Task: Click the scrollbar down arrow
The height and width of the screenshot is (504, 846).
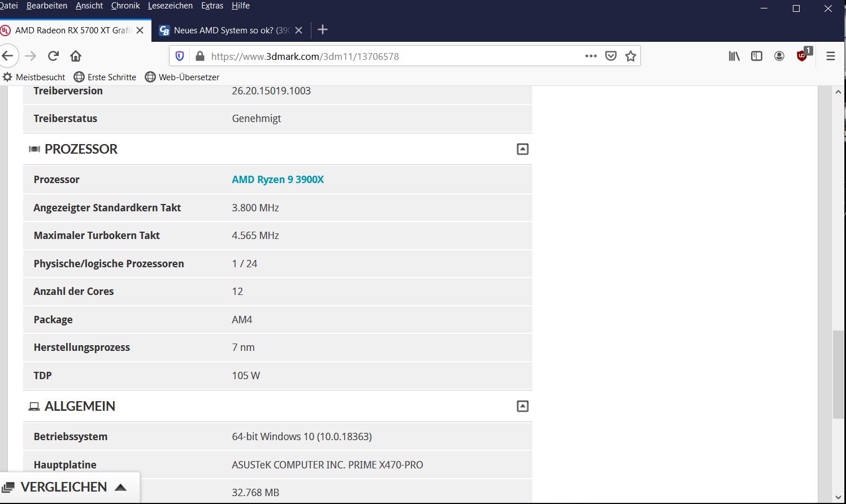Action: [x=838, y=497]
